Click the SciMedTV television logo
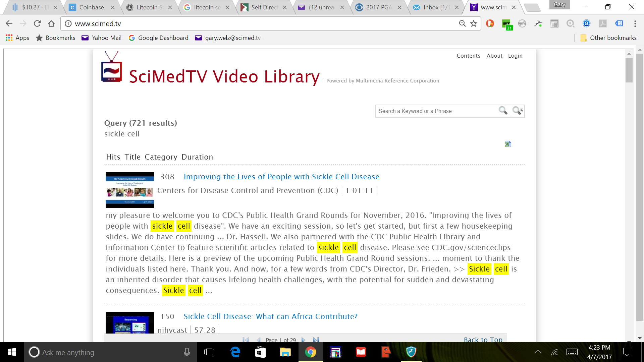The image size is (644, 362). click(x=112, y=67)
